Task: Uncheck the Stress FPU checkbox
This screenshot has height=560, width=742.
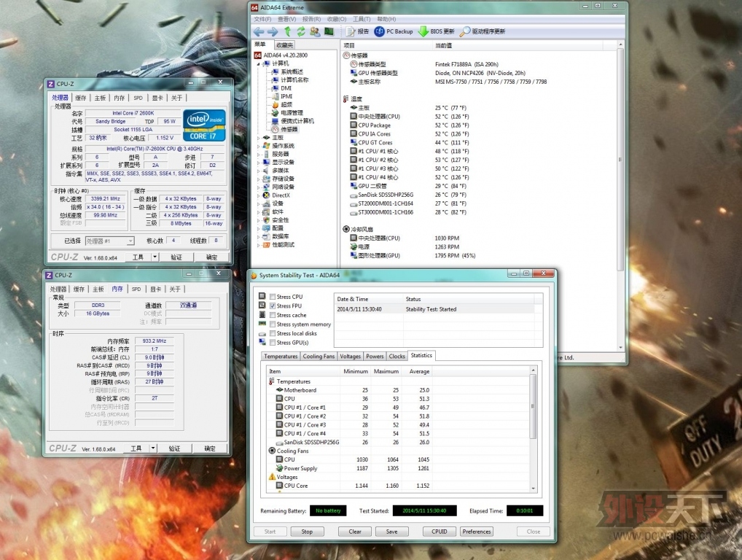Action: [273, 306]
